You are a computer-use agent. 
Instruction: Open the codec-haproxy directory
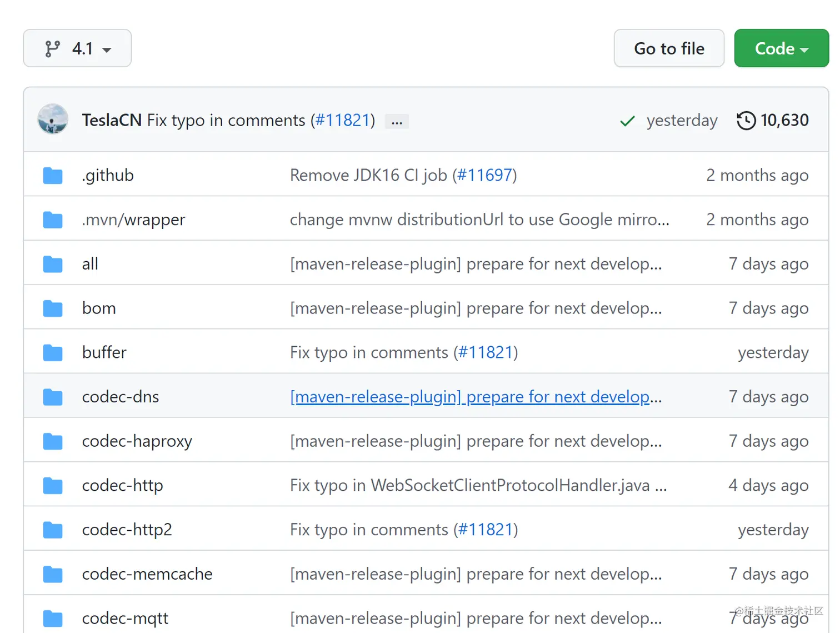137,441
